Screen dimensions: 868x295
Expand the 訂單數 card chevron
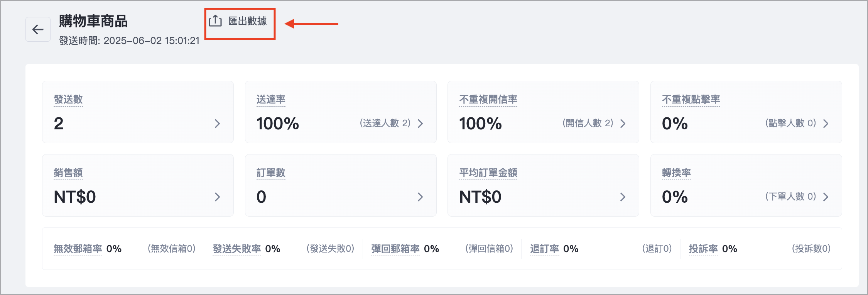click(420, 197)
